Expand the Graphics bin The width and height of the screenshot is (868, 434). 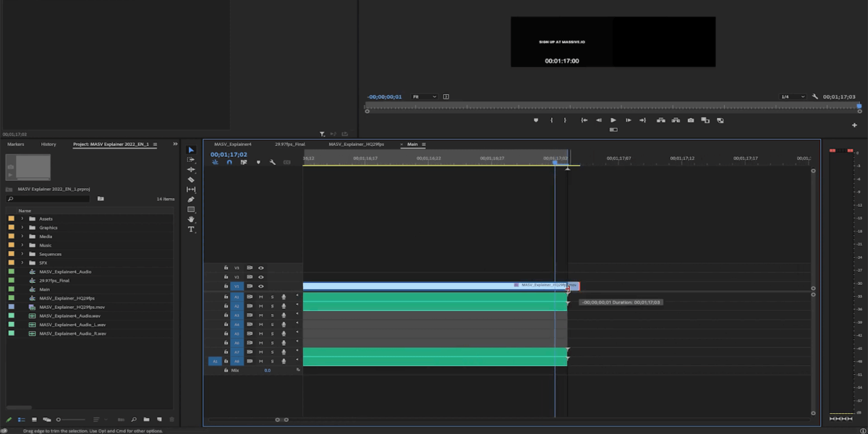22,227
